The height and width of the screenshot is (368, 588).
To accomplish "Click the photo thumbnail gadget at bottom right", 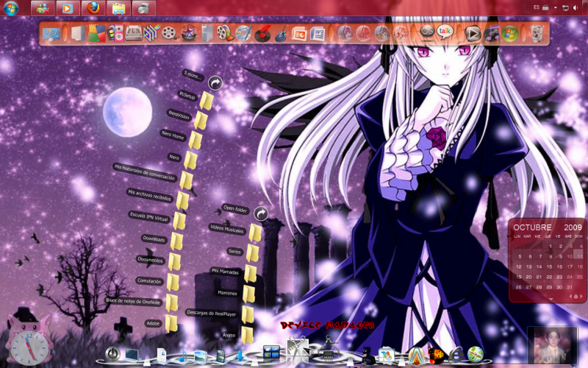I will click(x=552, y=346).
